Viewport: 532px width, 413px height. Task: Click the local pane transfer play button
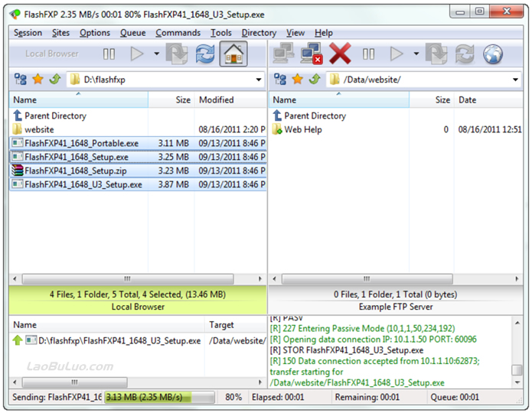[137, 54]
